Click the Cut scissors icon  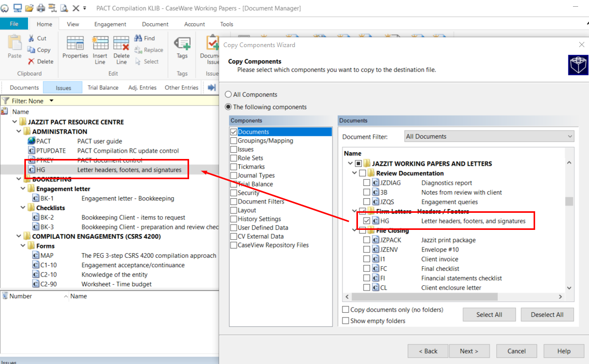[32, 38]
